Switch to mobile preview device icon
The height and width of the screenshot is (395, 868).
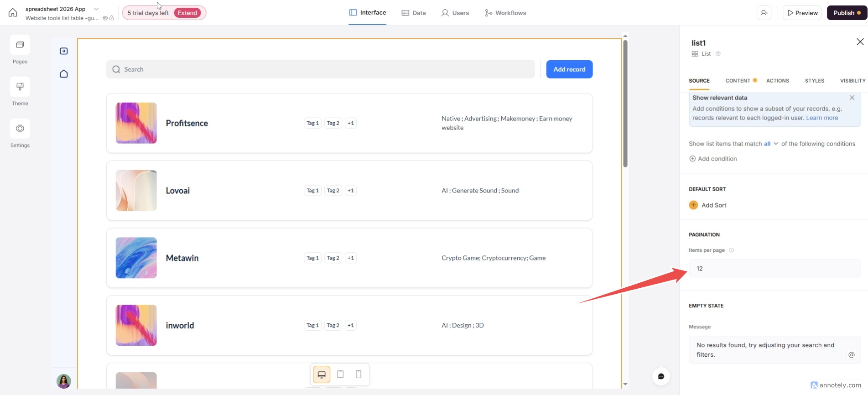click(x=359, y=374)
